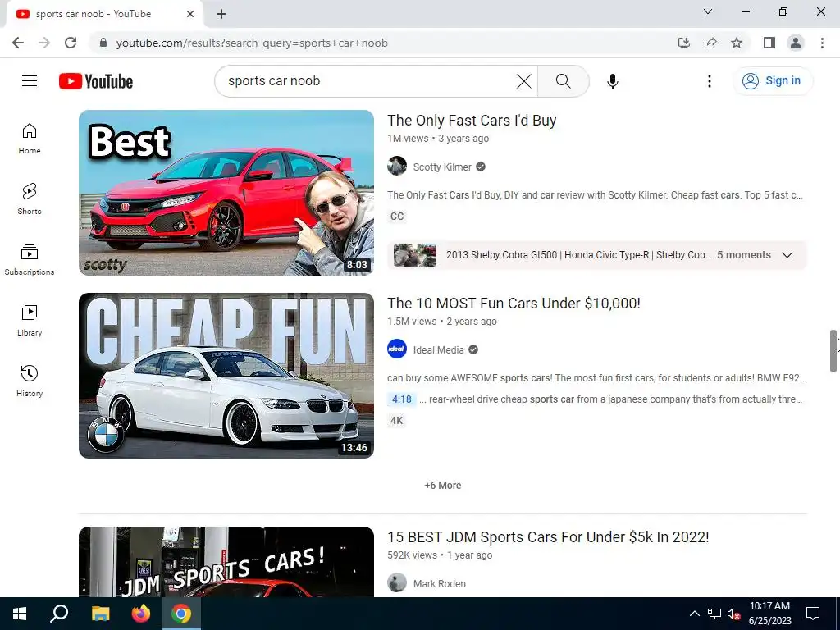Visit Ideal Media channel name link
840x630 pixels.
pyautogui.click(x=438, y=350)
